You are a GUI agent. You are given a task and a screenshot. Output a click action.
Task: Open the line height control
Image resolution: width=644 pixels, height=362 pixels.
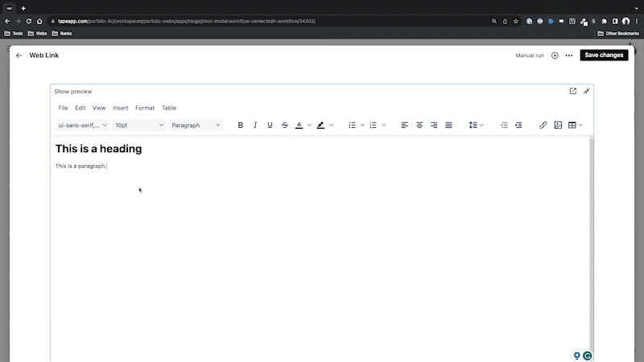coord(473,125)
